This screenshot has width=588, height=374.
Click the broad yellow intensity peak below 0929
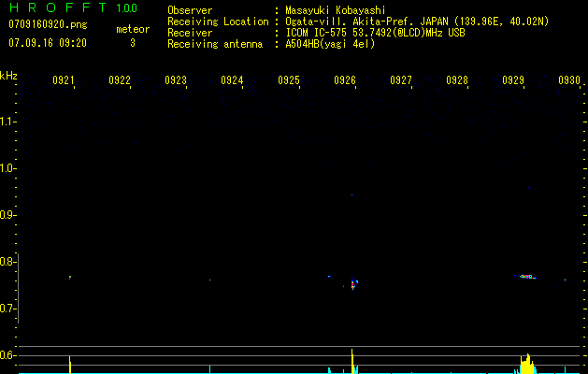coord(527,364)
